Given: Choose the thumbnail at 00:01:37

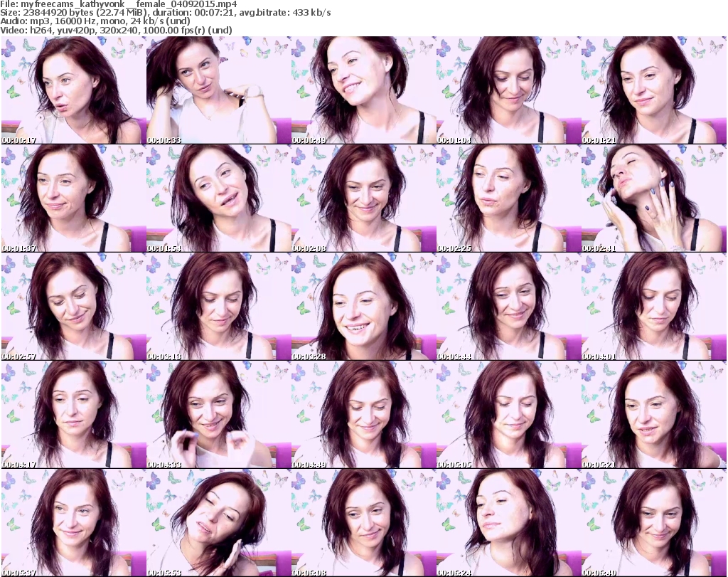Looking at the screenshot, I should point(74,198).
